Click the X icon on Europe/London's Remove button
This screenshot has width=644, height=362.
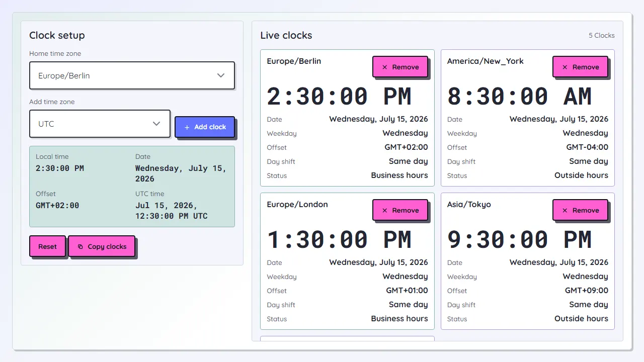(385, 211)
